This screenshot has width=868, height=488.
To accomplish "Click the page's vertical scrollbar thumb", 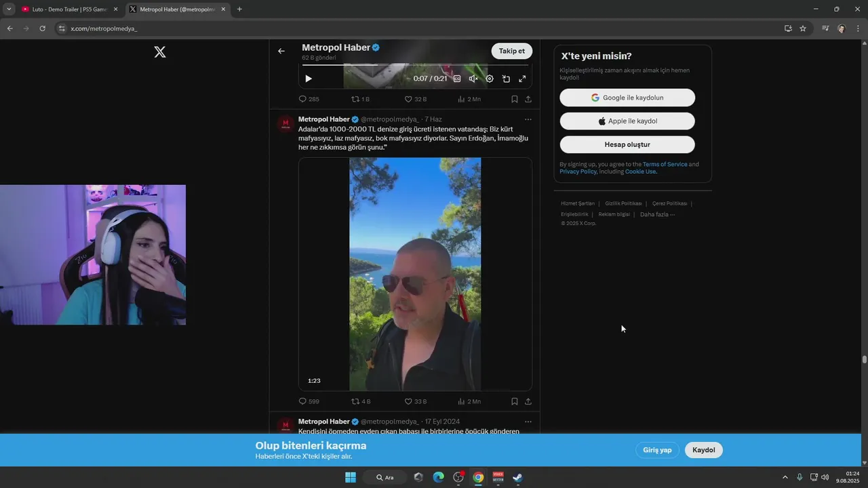I will pyautogui.click(x=865, y=360).
